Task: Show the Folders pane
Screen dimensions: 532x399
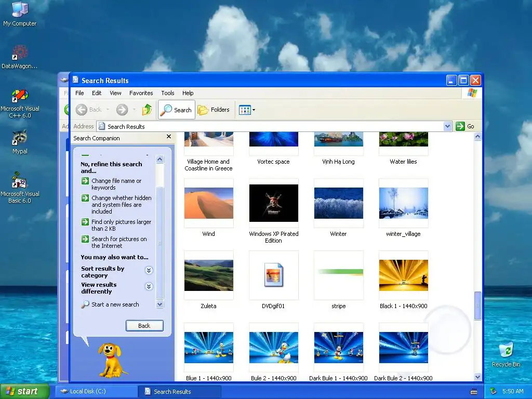Action: [214, 110]
